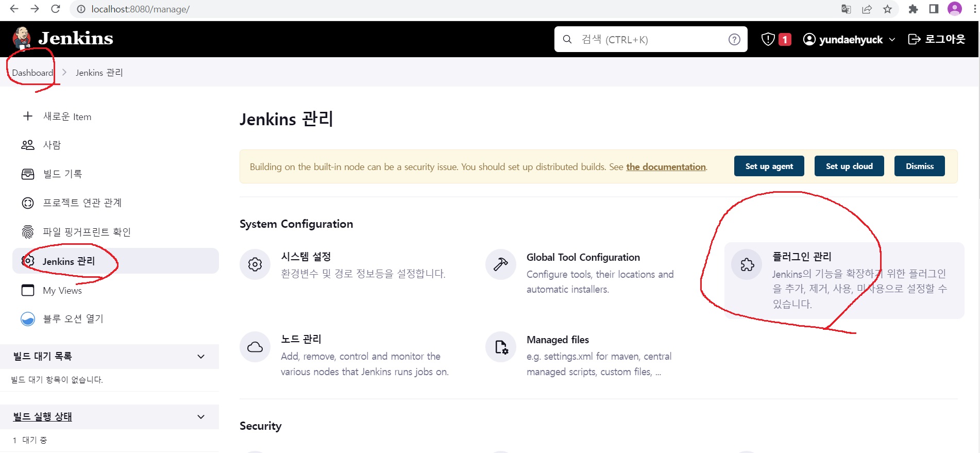Open the translate page icon
The image size is (980, 453).
coord(846,9)
